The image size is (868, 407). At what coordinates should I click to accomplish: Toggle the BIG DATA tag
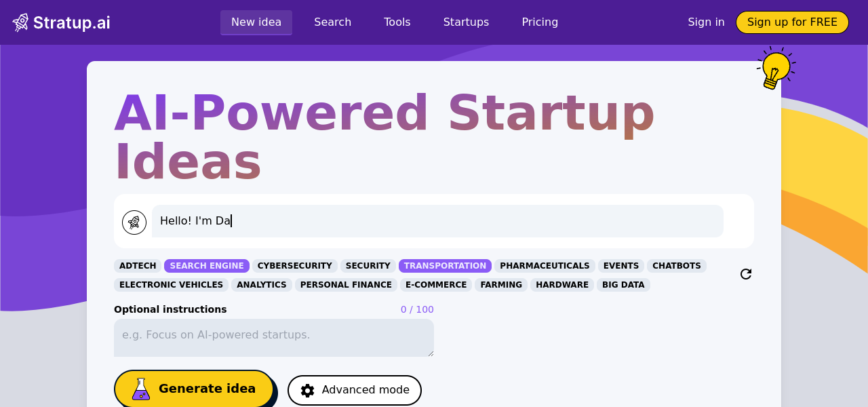pyautogui.click(x=623, y=285)
